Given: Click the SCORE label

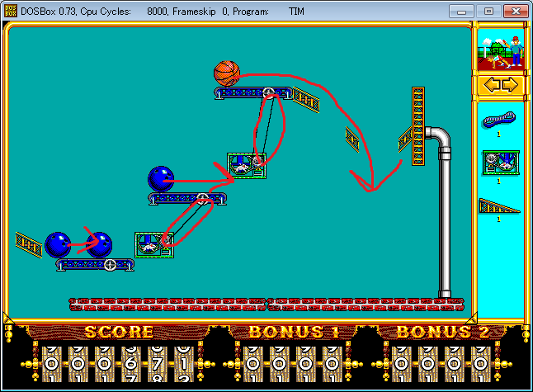Looking at the screenshot, I should (119, 332).
